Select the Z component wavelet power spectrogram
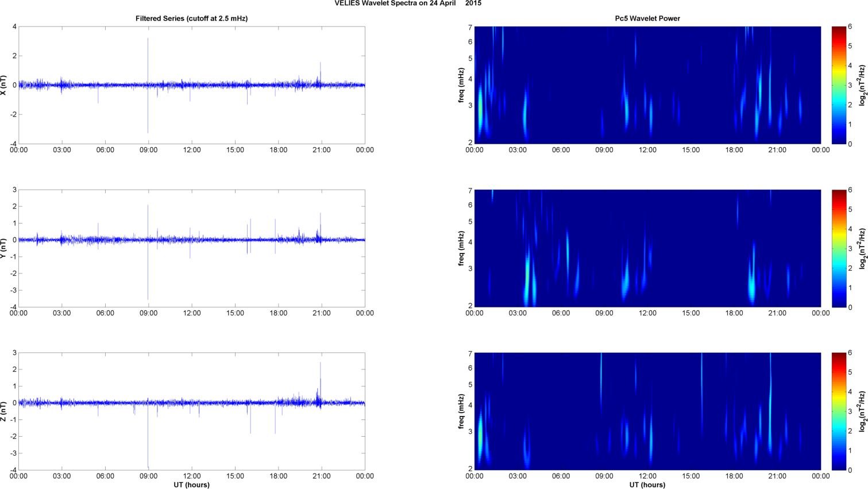This screenshot has width=868, height=489. [647, 411]
